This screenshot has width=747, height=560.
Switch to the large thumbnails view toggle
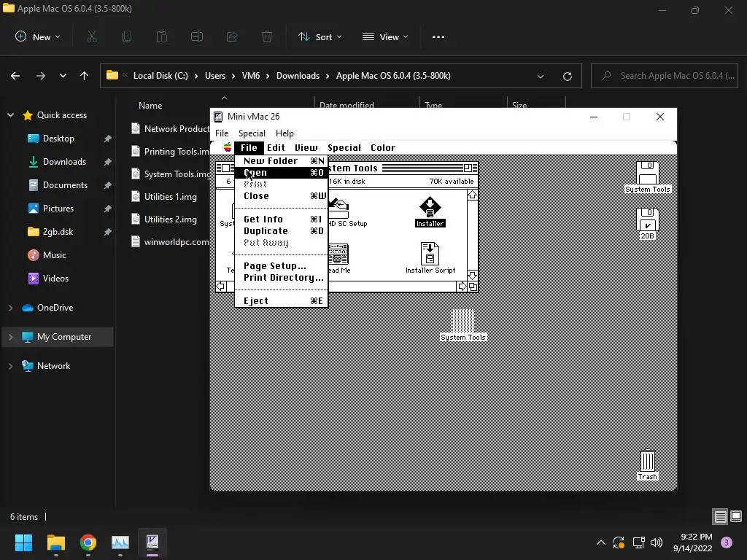[x=736, y=517]
